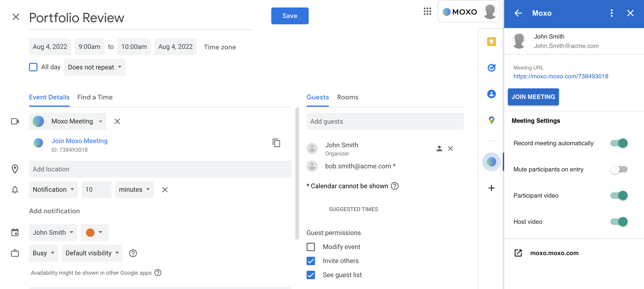This screenshot has height=289, width=644.
Task: Select the Guests tab
Action: tap(318, 97)
